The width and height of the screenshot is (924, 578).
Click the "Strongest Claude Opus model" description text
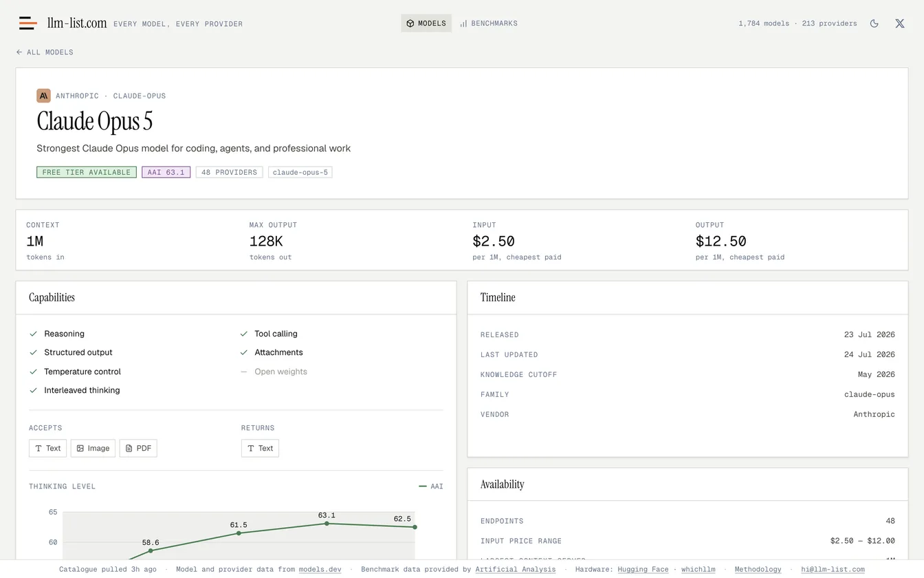click(x=194, y=149)
